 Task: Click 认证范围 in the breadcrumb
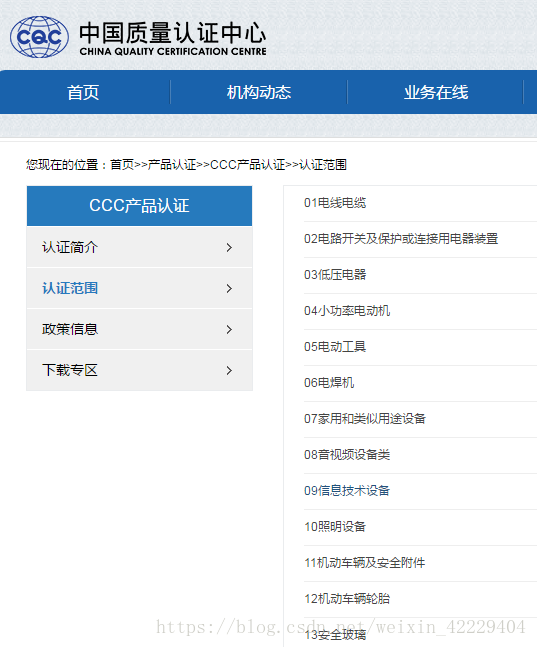click(x=323, y=165)
